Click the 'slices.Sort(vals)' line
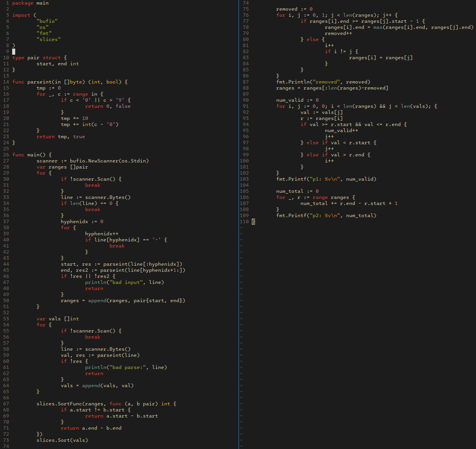The width and height of the screenshot is (476, 449). (62, 440)
